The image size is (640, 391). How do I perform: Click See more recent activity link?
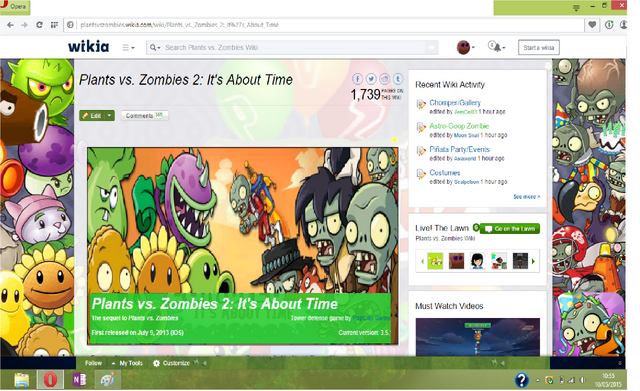527,197
